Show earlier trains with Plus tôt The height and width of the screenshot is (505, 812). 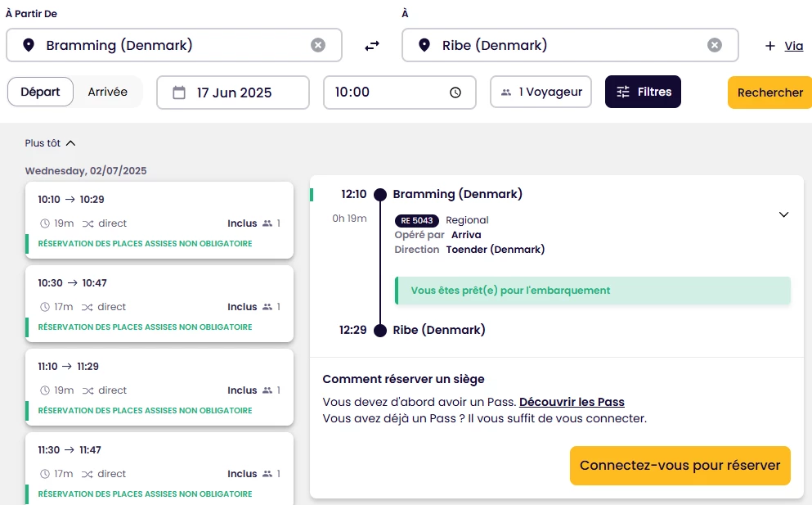pyautogui.click(x=50, y=143)
